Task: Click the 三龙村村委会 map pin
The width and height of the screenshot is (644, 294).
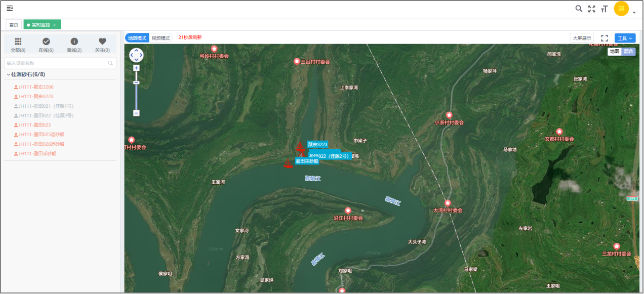Action: [x=616, y=246]
